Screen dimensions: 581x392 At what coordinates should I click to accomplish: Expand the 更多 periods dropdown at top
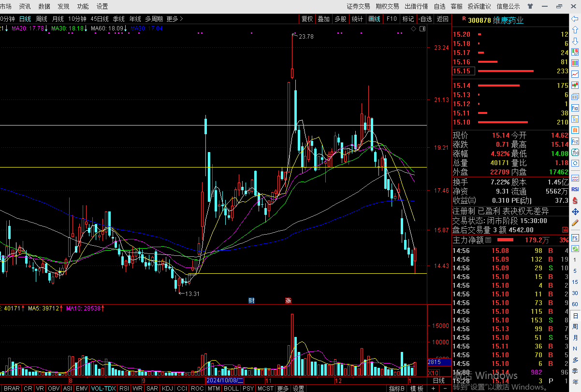coord(174,19)
